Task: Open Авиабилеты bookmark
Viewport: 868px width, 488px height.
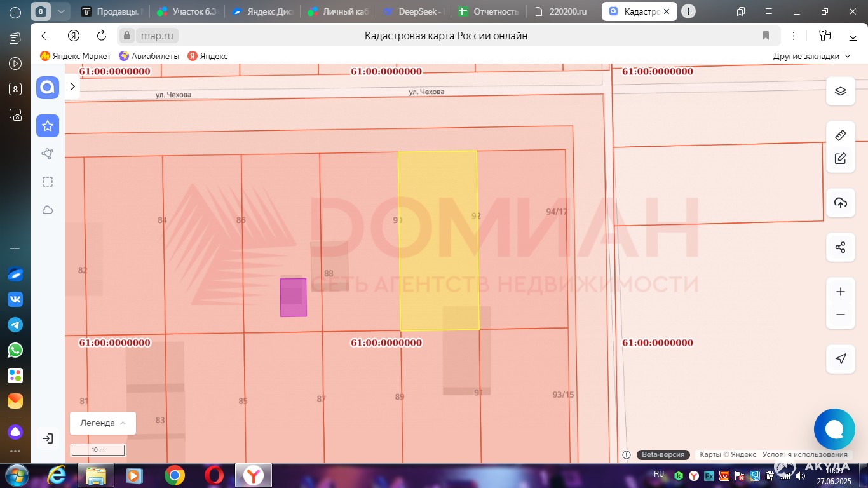Action: pyautogui.click(x=149, y=56)
